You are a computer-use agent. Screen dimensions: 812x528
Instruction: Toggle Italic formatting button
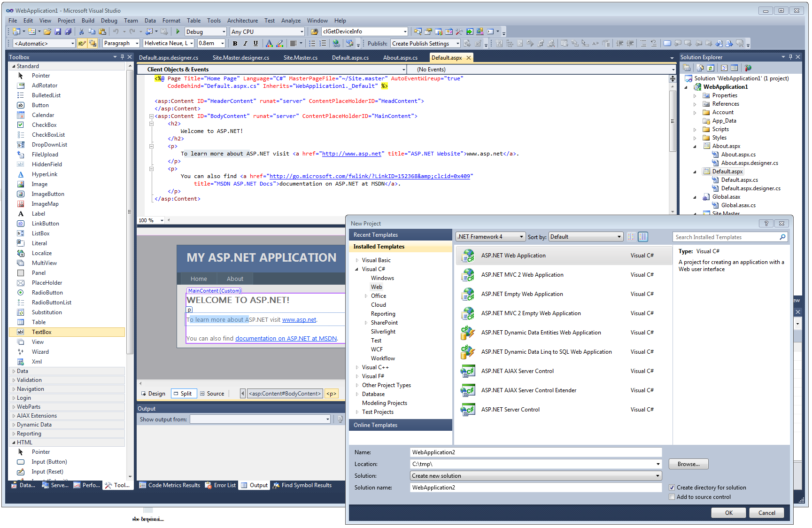click(x=245, y=43)
